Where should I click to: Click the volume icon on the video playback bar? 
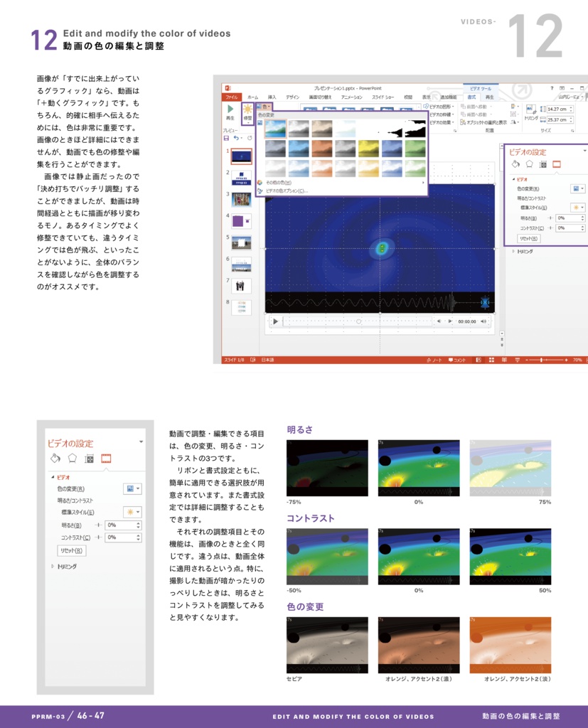point(483,321)
